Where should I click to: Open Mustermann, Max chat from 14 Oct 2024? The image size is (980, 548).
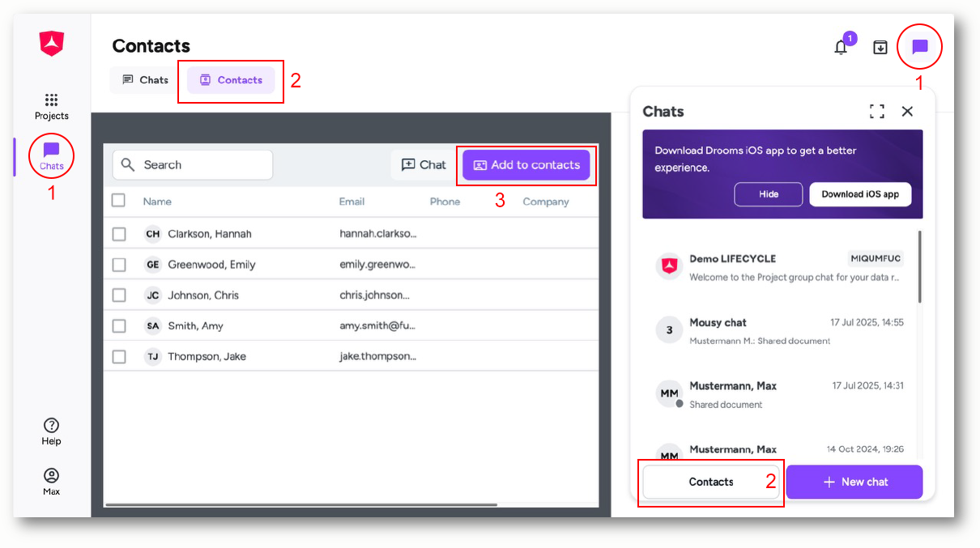(x=778, y=450)
